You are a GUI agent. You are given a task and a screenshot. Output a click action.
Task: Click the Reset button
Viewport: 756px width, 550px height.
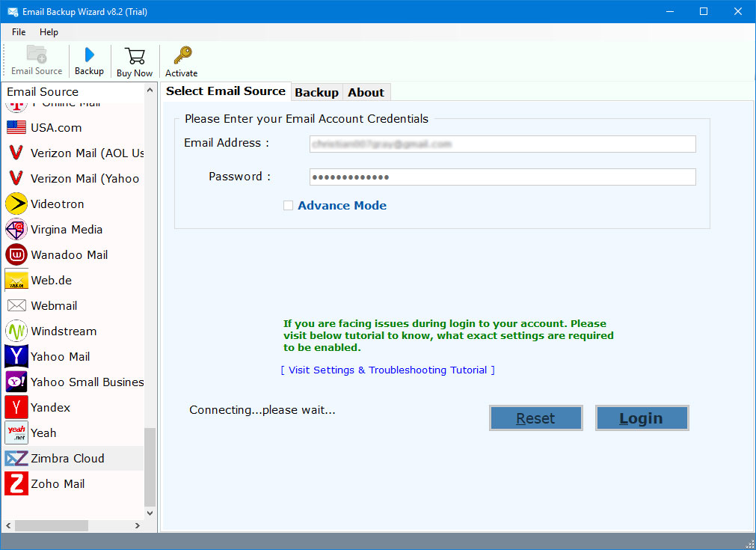tap(535, 418)
